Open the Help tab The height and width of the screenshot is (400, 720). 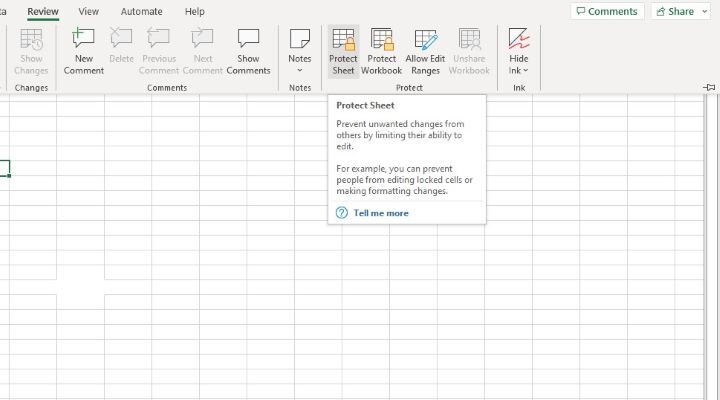195,12
